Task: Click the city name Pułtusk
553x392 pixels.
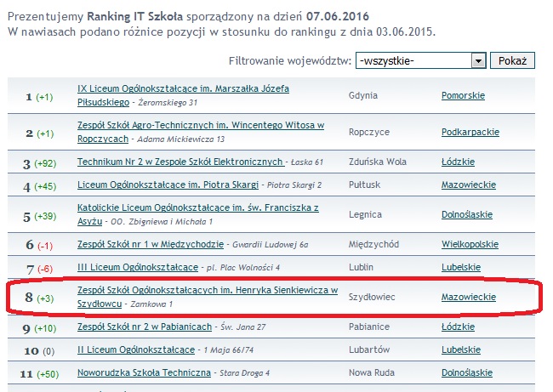Action: click(x=364, y=185)
